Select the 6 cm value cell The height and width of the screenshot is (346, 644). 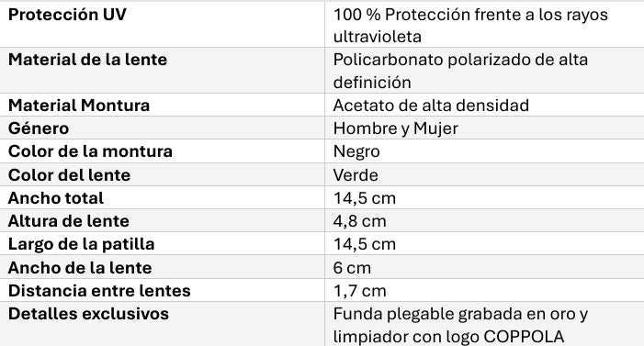point(485,267)
